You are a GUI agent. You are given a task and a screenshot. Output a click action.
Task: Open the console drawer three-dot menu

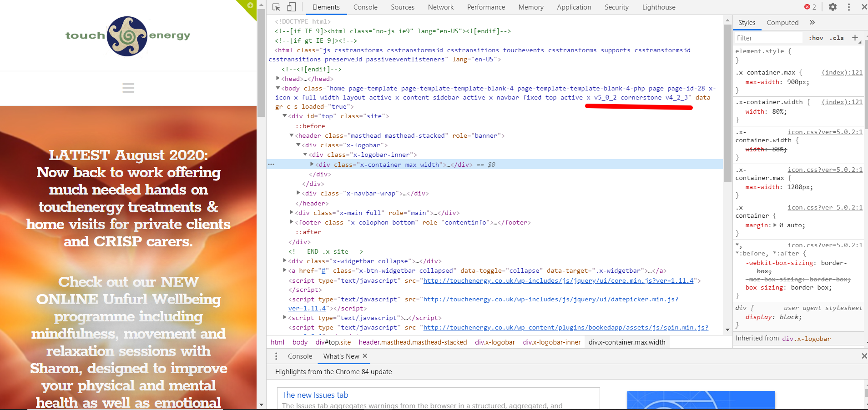point(276,356)
